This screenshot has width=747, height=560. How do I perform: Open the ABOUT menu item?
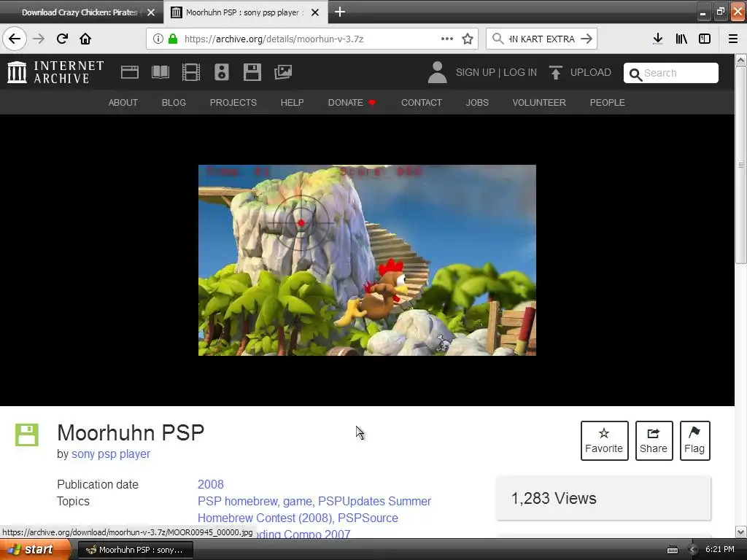(123, 102)
